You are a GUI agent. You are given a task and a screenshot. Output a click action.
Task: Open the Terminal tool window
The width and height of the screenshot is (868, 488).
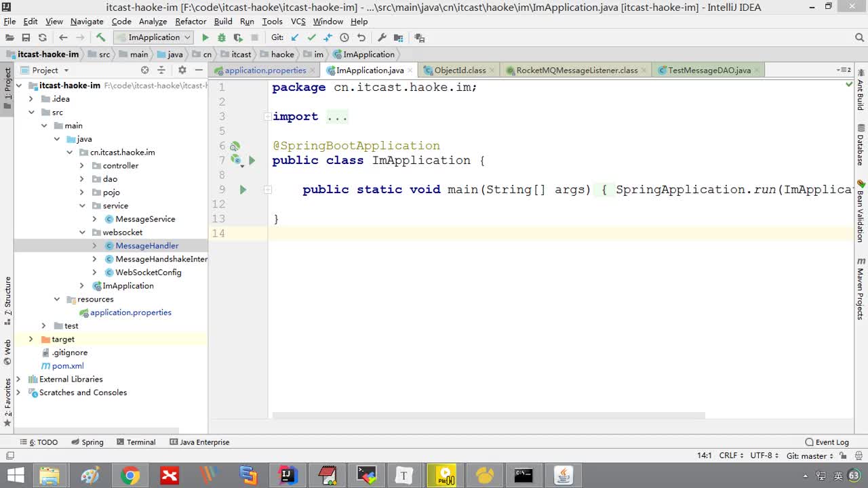(x=136, y=442)
